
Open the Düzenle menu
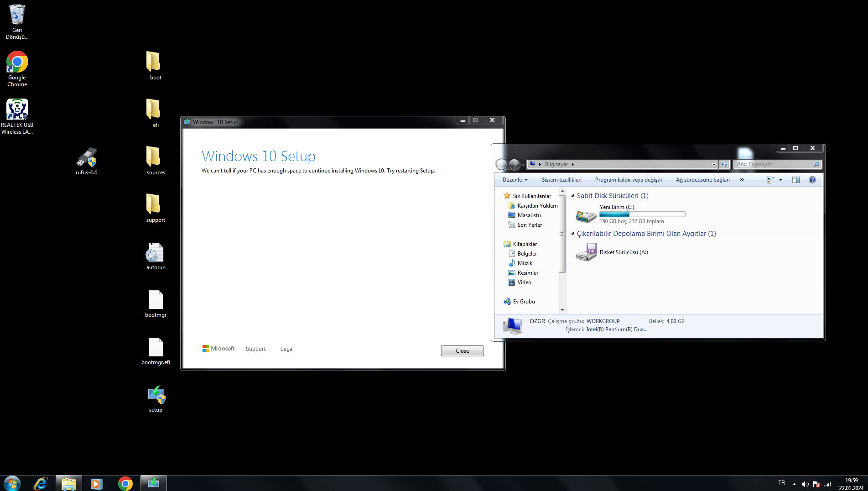(x=515, y=180)
